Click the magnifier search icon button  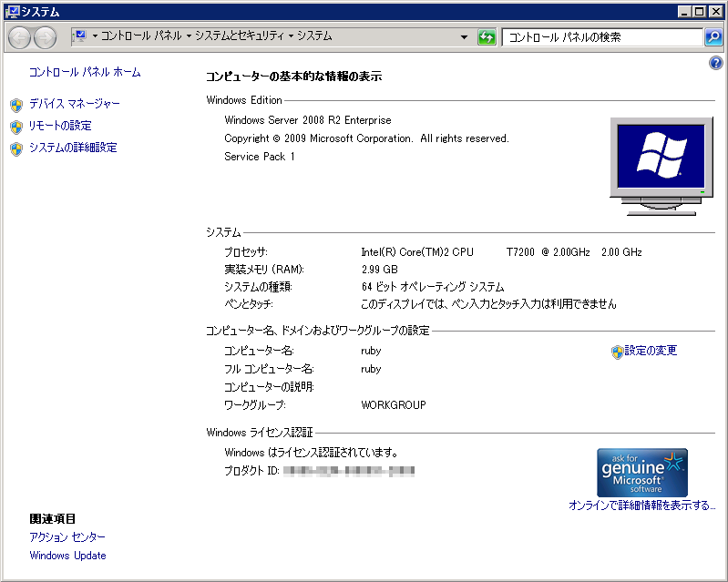tap(713, 36)
